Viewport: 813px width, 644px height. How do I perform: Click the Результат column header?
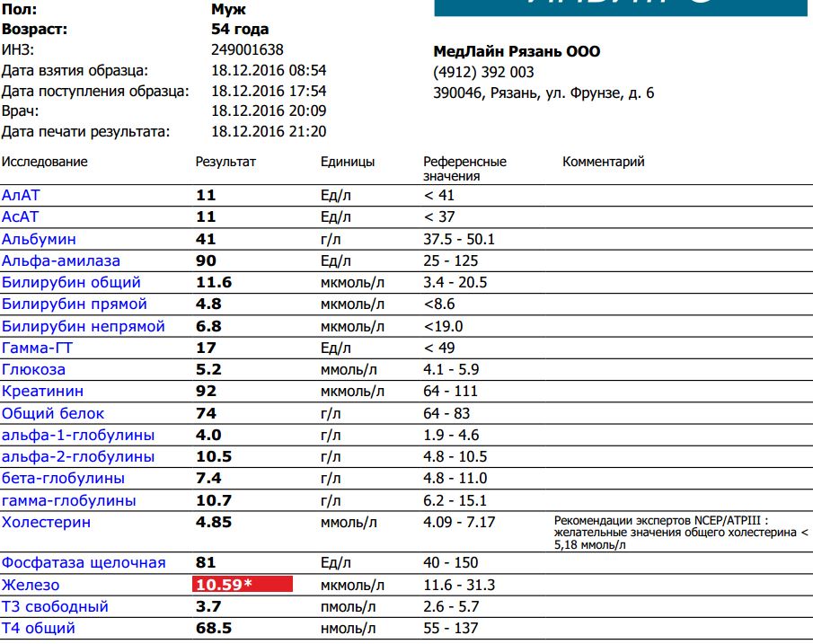225,163
